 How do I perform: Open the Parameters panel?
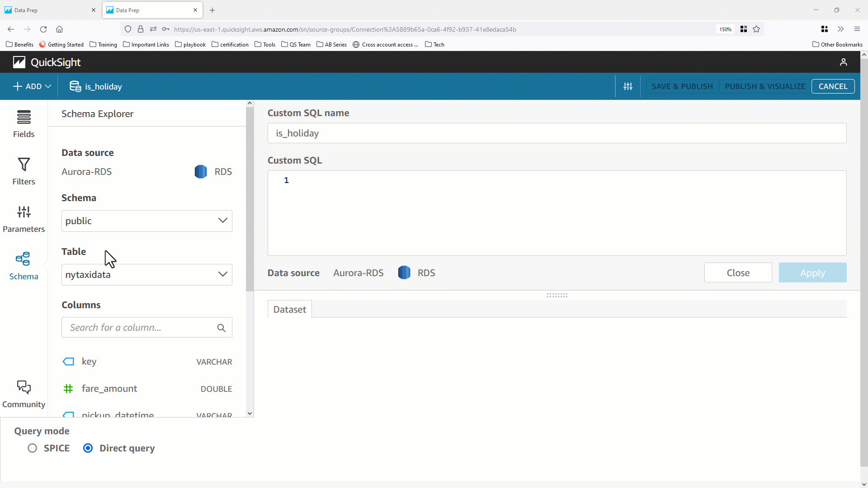24,218
